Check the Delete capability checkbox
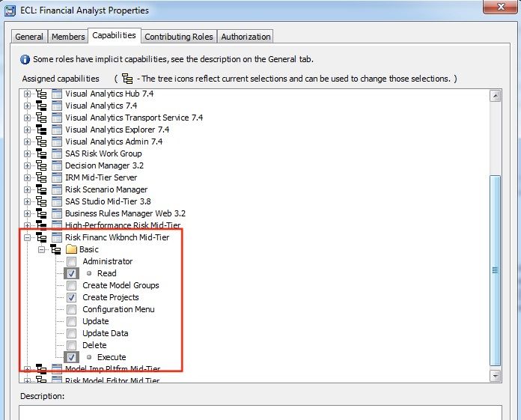This screenshot has width=521, height=420. point(71,346)
